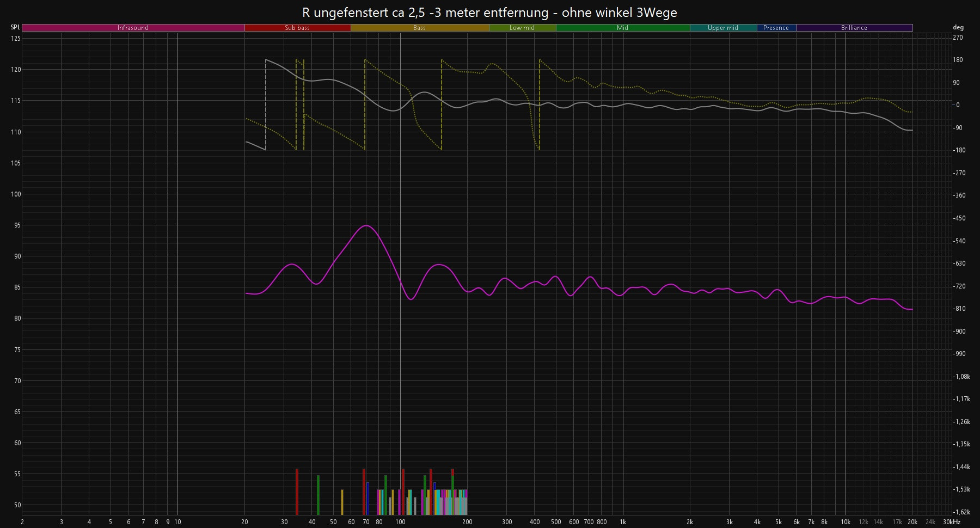Click the -1,08k tick on degree axis
980x528 pixels.
[x=961, y=377]
